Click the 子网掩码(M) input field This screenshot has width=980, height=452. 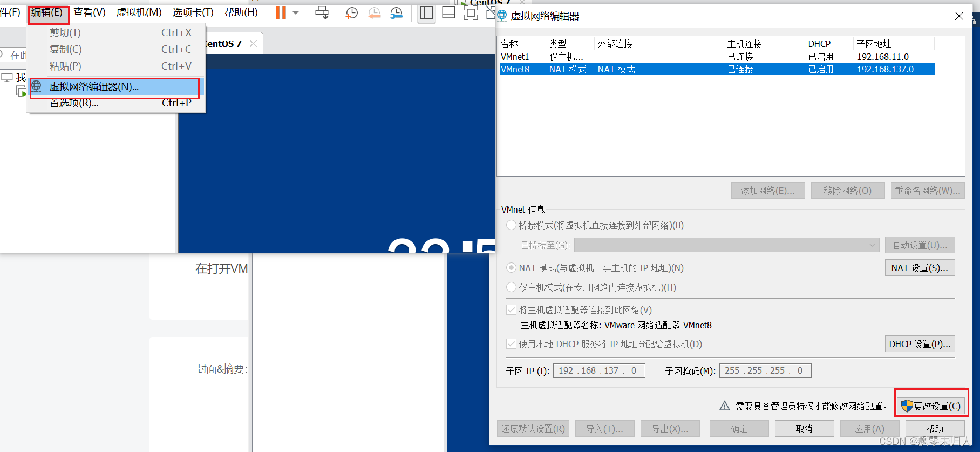(765, 370)
